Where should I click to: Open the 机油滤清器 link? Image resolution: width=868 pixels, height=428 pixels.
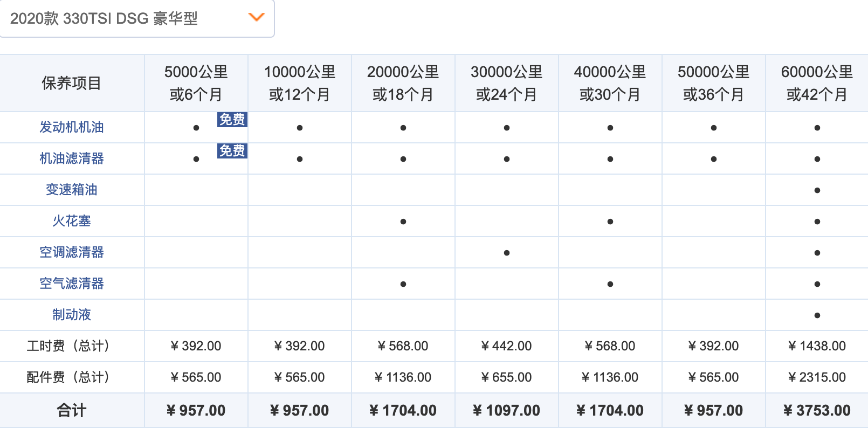click(72, 158)
